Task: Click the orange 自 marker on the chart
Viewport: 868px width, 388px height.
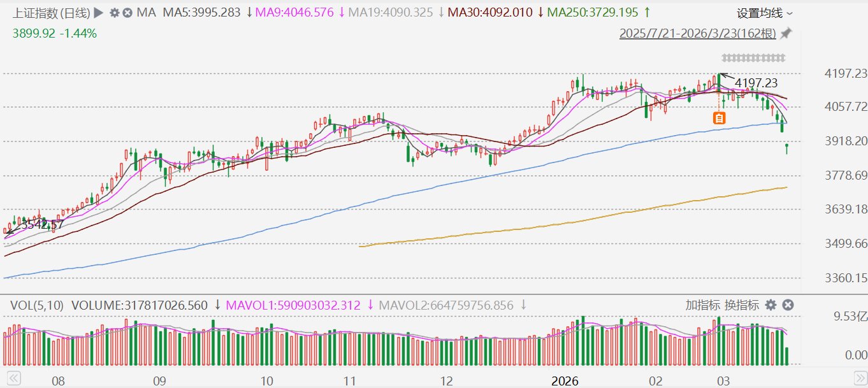Action: click(719, 117)
